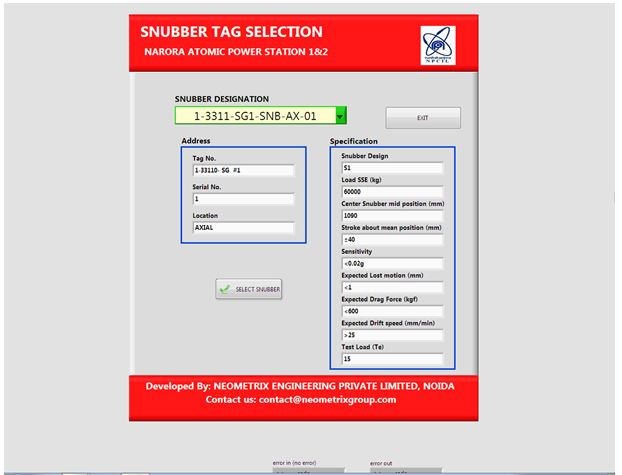Click the Sensitivity value field

coord(390,263)
